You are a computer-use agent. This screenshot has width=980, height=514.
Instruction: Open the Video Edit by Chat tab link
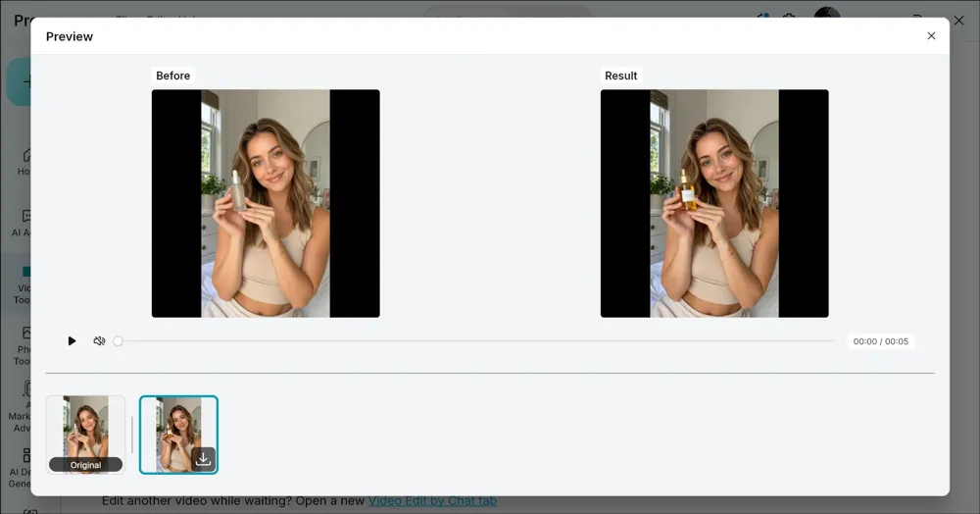[x=432, y=501]
